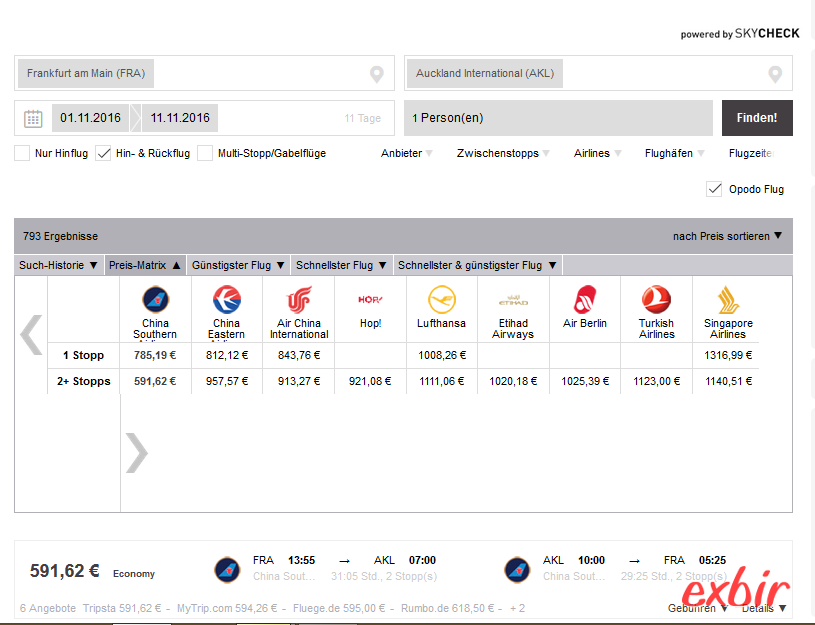The height and width of the screenshot is (625, 815).
Task: Click the return date 11.11.2016
Action: (x=180, y=118)
